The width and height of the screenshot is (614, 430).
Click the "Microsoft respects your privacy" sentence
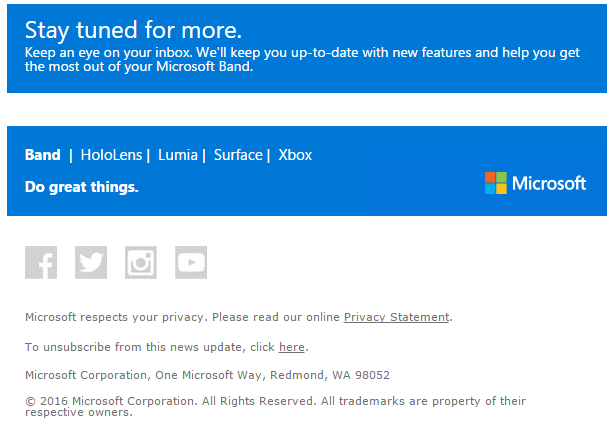[x=182, y=317]
